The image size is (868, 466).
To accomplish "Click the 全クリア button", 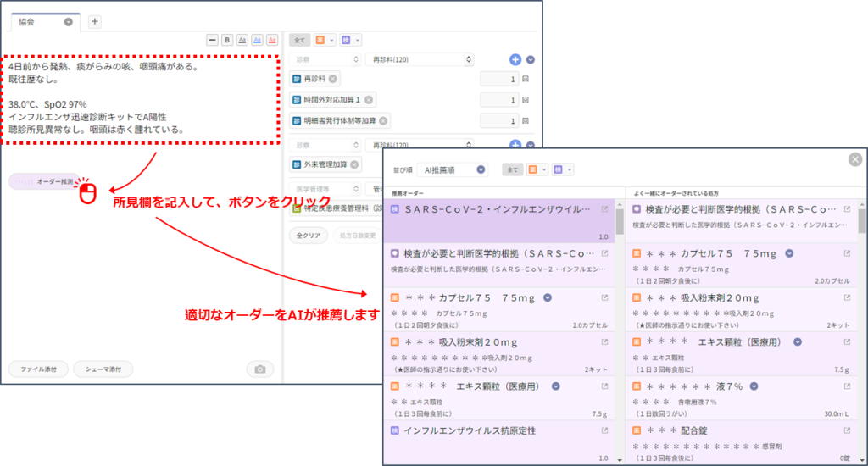I will [x=309, y=236].
